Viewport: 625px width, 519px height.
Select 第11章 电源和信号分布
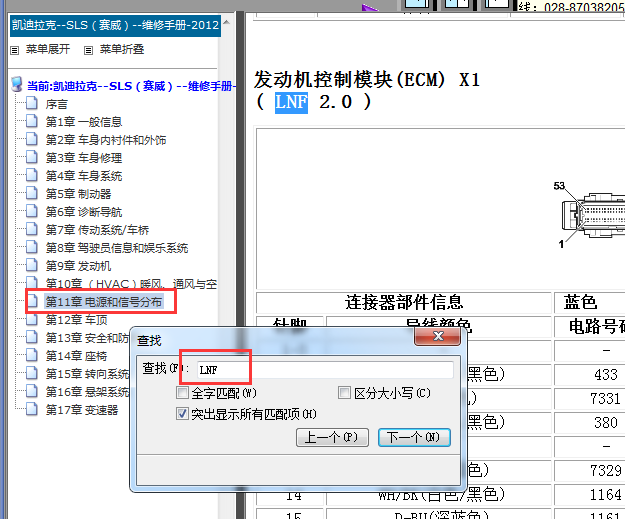pos(104,302)
